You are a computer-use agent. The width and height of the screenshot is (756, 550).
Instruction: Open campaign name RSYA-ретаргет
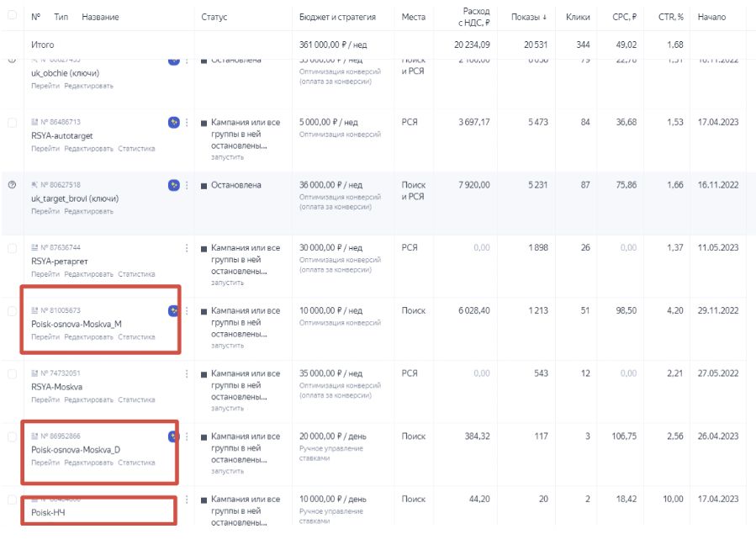pyautogui.click(x=59, y=262)
